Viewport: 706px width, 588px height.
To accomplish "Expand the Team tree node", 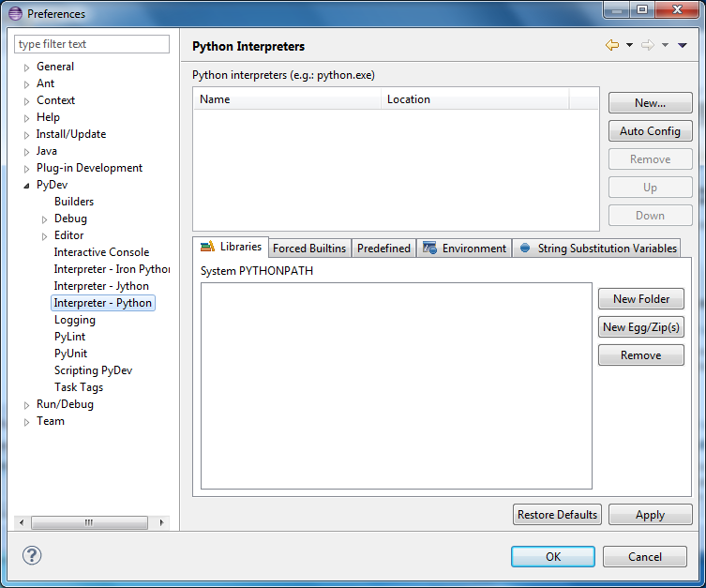I will click(26, 422).
